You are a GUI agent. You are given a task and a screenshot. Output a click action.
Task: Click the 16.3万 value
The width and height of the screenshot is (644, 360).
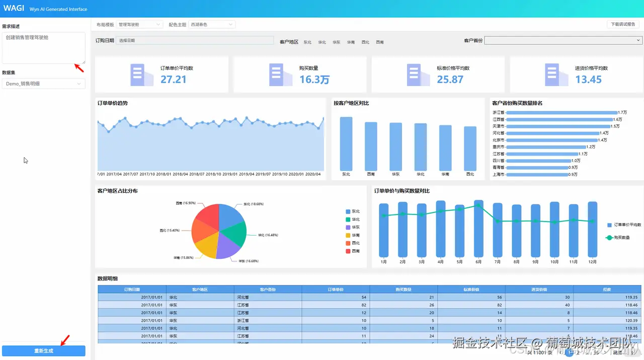pyautogui.click(x=314, y=80)
